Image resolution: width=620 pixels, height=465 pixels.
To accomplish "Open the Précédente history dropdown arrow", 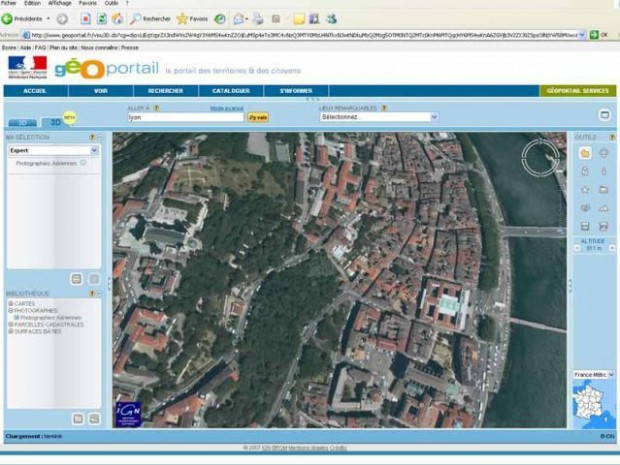I will (48, 19).
